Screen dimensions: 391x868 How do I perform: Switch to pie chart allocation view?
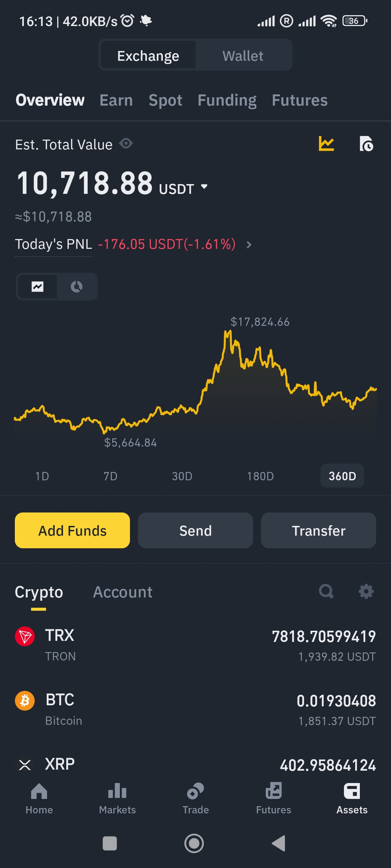pyautogui.click(x=76, y=287)
